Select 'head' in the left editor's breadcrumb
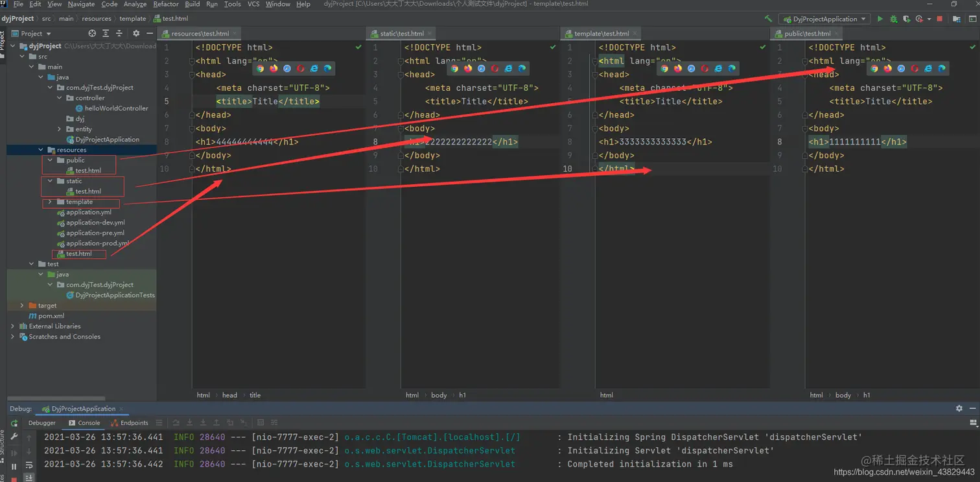This screenshot has width=980, height=482. [229, 395]
